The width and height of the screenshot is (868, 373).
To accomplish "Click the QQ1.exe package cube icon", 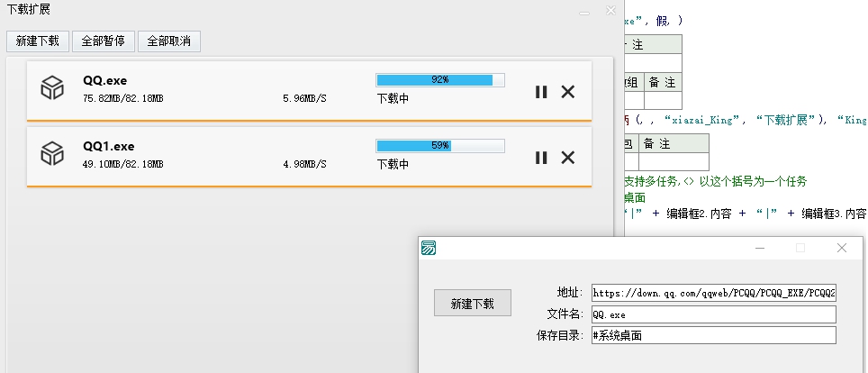I will 53,154.
